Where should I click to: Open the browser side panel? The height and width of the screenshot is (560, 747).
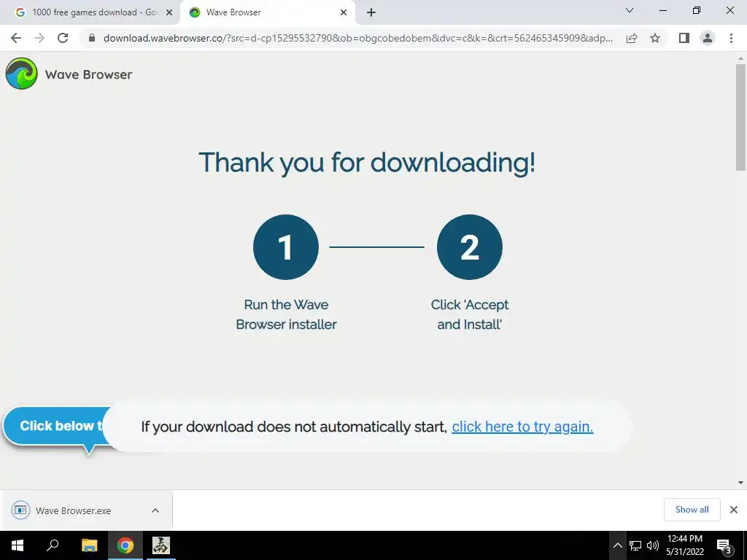[684, 38]
